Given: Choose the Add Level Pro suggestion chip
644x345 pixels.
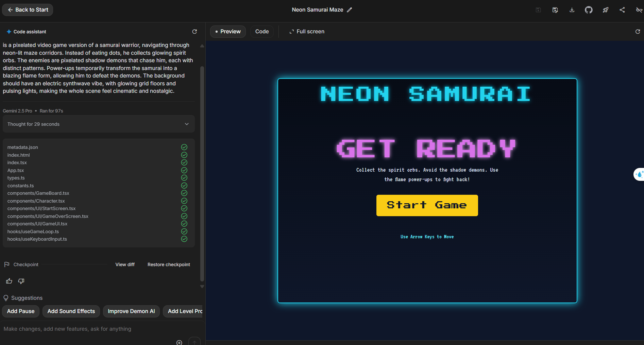Looking at the screenshot, I should pos(183,311).
